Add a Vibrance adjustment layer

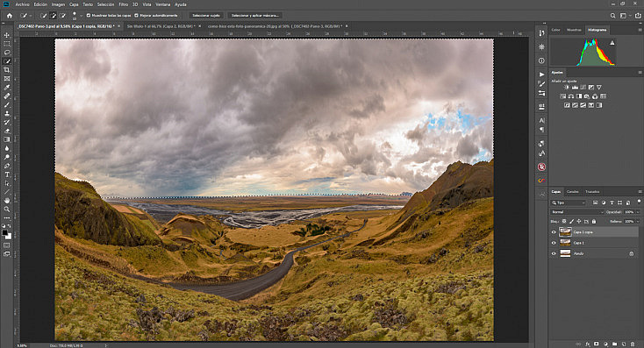click(x=599, y=88)
